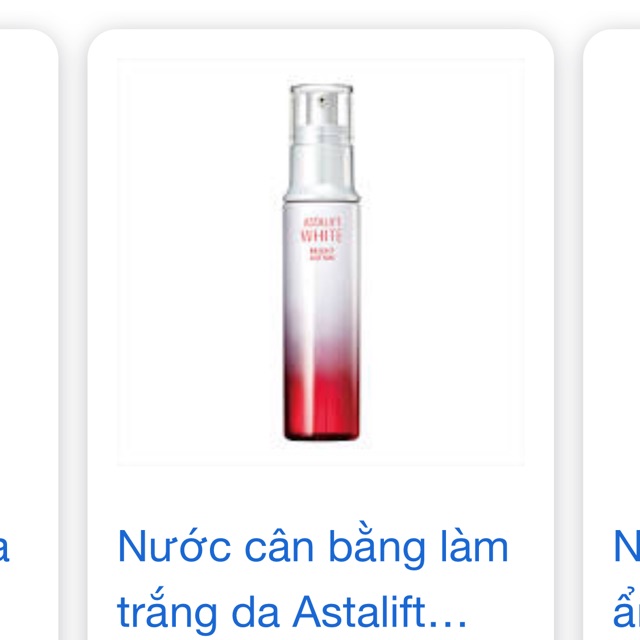The height and width of the screenshot is (640, 640).
Task: Click the word 'Nước' in the product title
Action: [x=174, y=547]
